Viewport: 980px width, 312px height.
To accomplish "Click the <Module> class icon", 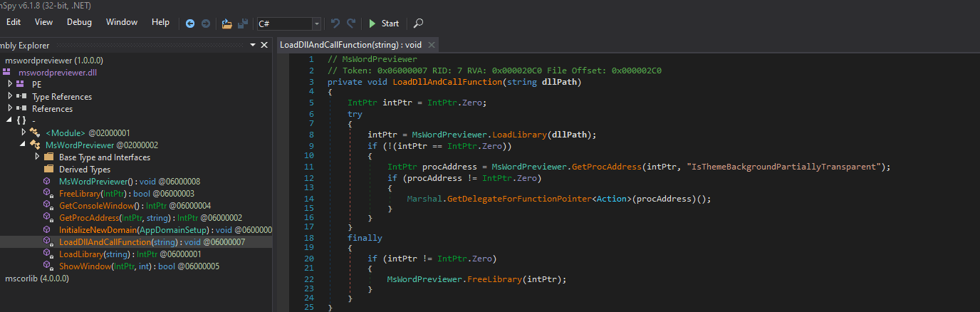I will (x=35, y=132).
